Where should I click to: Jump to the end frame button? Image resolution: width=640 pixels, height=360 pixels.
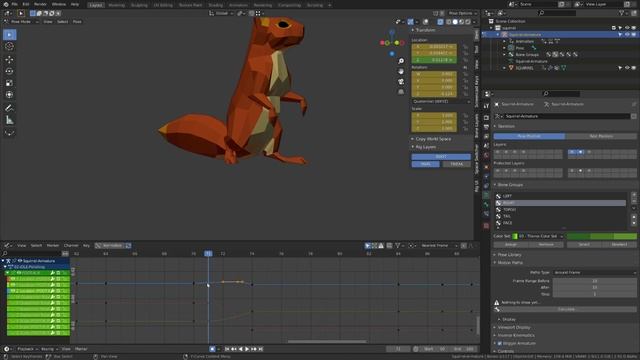(260, 349)
